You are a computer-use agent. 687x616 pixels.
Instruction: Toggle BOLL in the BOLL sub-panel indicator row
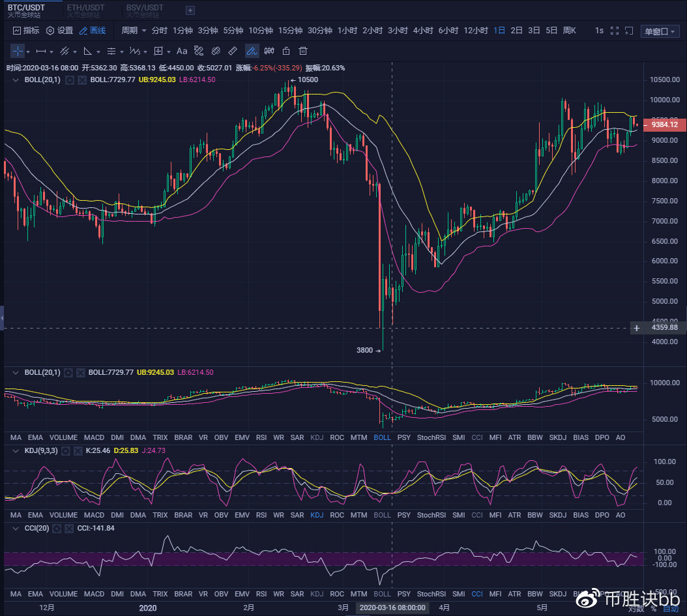pyautogui.click(x=382, y=437)
